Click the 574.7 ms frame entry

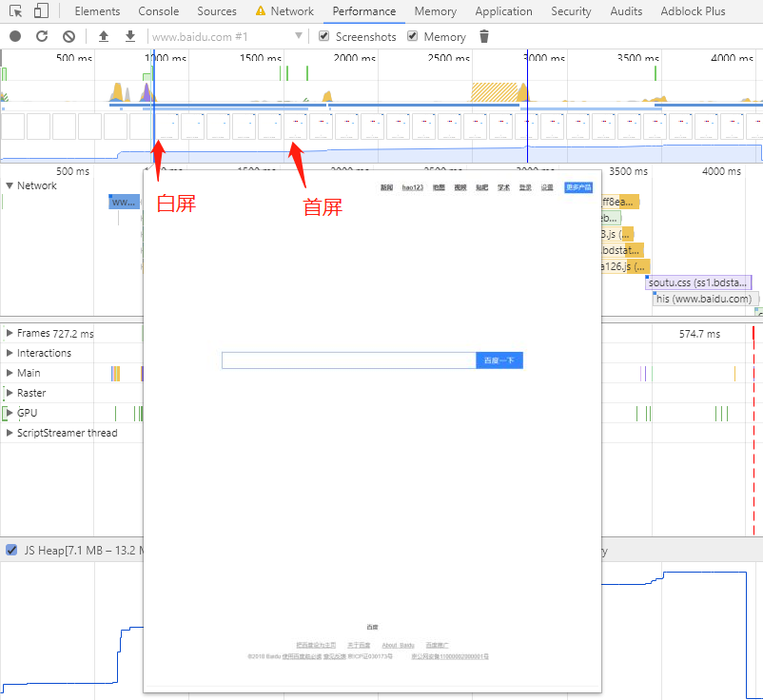point(699,334)
